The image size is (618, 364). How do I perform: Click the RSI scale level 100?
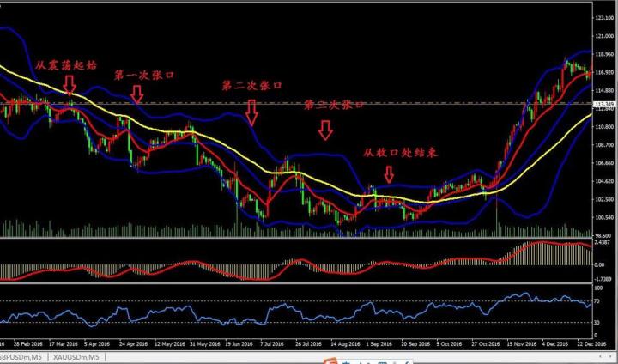click(598, 288)
